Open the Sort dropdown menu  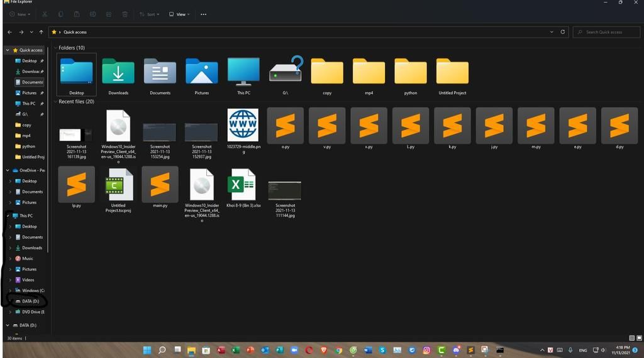(x=149, y=14)
